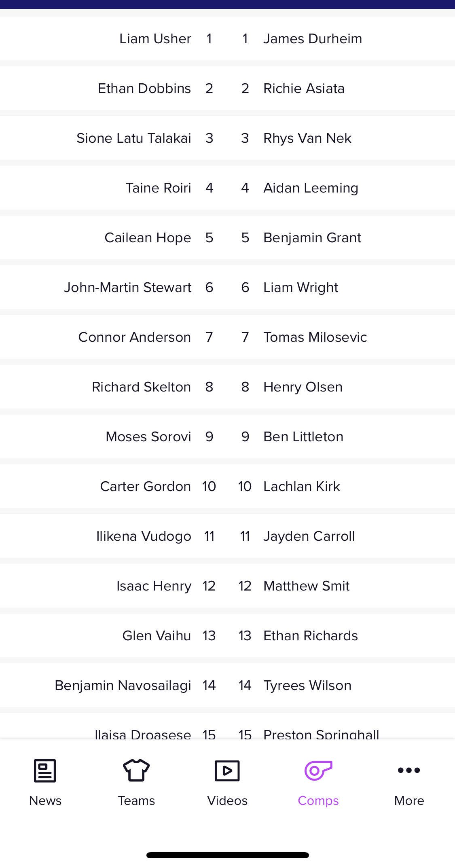Tap Sione Latu Talakai in lineup
This screenshot has width=455, height=868.
(134, 138)
